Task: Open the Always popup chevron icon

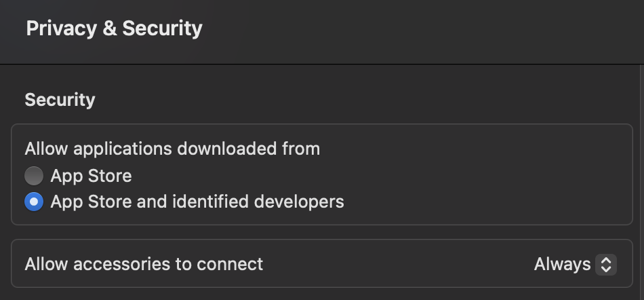Action: click(x=605, y=264)
